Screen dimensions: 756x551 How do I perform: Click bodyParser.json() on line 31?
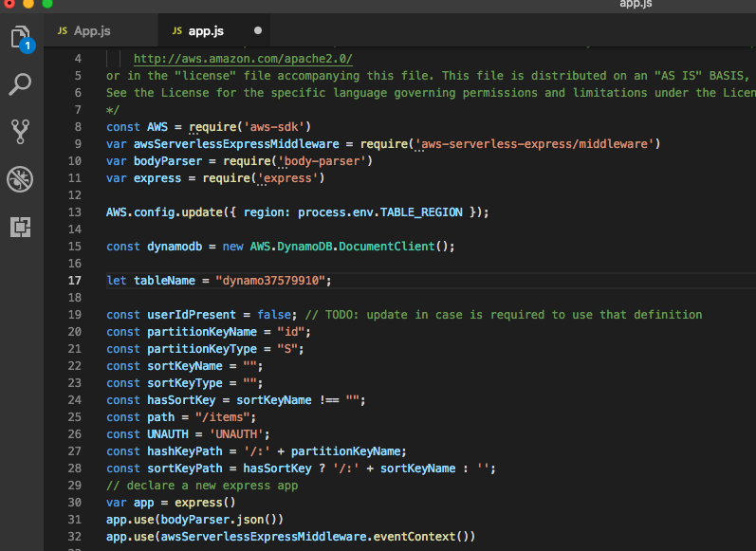pyautogui.click(x=219, y=520)
